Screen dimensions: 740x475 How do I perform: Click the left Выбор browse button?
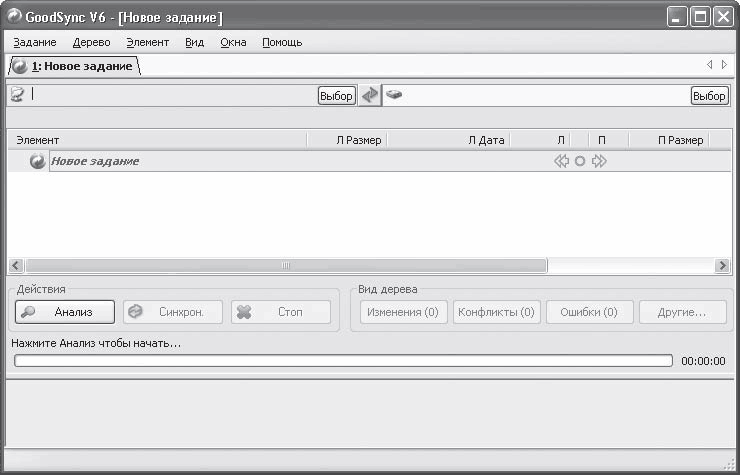[336, 96]
